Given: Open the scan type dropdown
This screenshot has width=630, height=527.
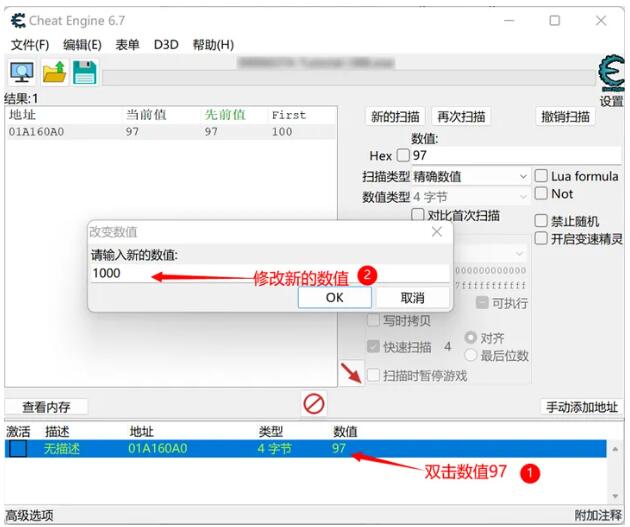Looking at the screenshot, I should pyautogui.click(x=470, y=176).
